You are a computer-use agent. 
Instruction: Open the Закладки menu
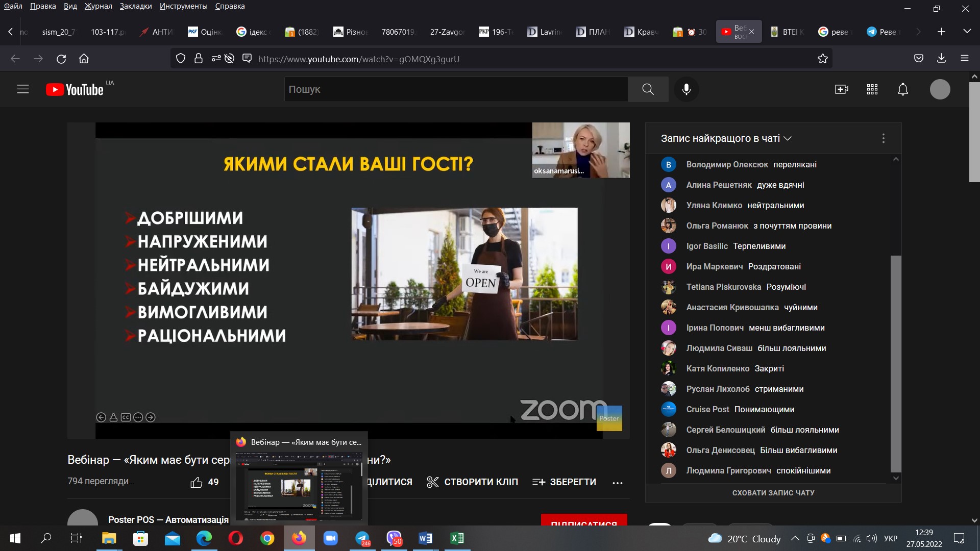(x=135, y=6)
